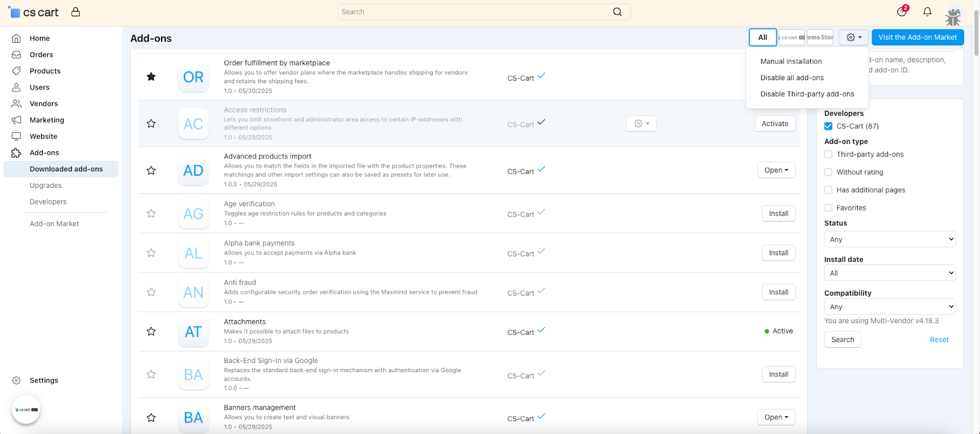
Task: Choose Disable Third-party add-ons
Action: point(807,94)
